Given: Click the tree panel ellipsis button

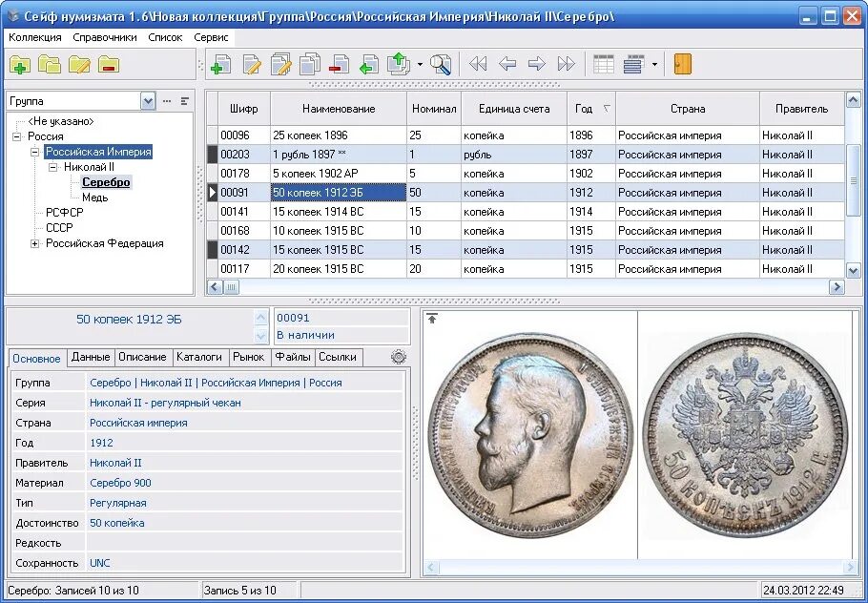Looking at the screenshot, I should click(167, 101).
